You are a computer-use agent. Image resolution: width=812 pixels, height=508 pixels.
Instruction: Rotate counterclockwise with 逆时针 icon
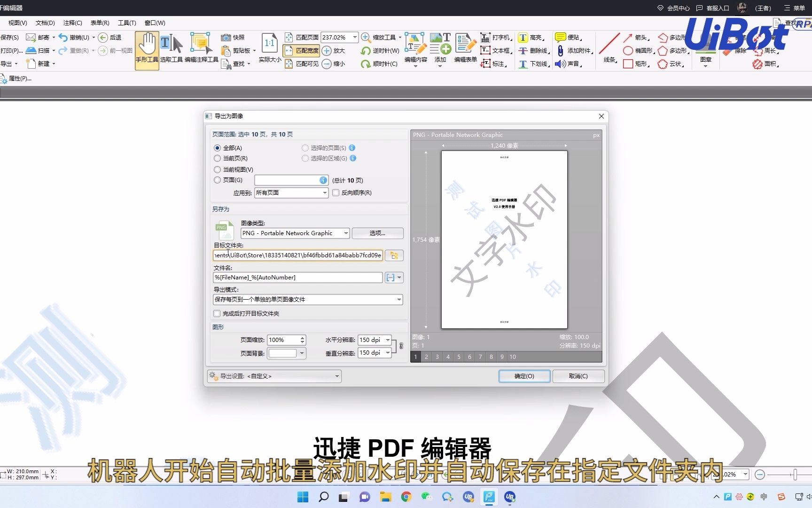(x=366, y=50)
